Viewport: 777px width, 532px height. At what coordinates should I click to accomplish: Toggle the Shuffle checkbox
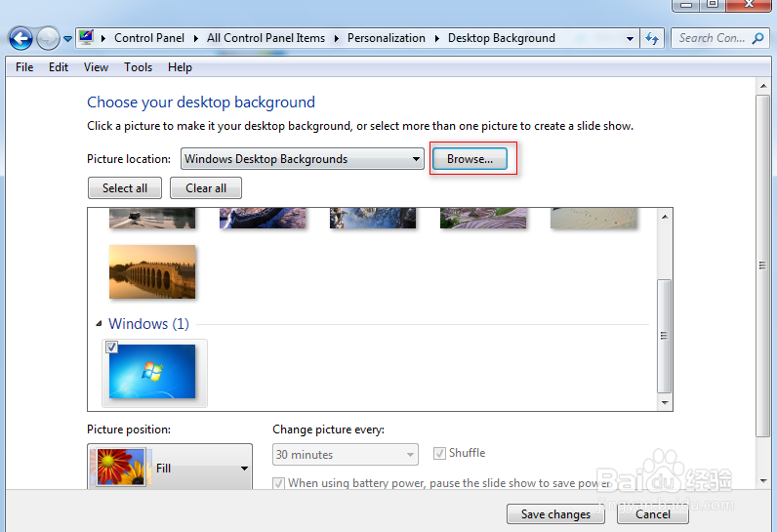439,453
